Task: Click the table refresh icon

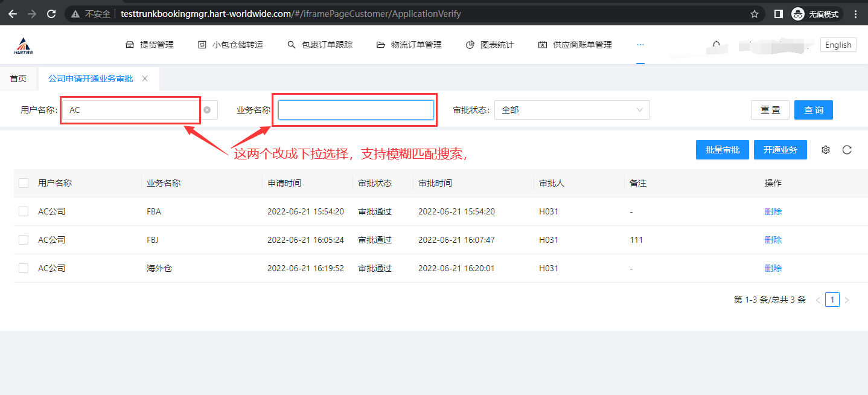Action: [x=847, y=150]
